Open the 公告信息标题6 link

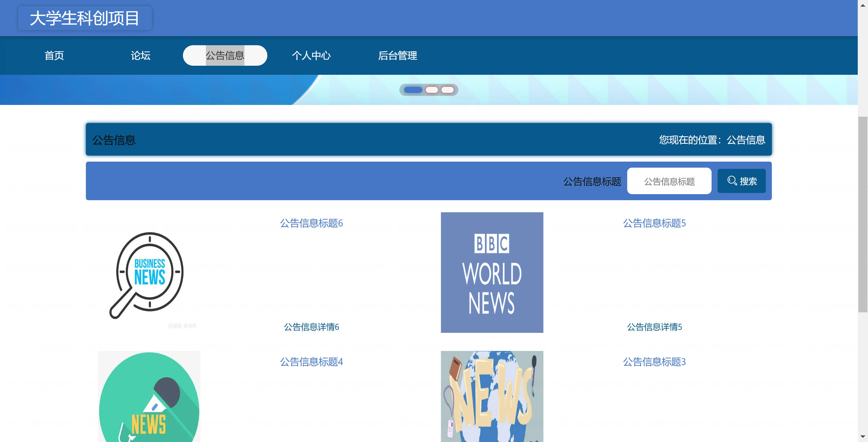pos(311,223)
